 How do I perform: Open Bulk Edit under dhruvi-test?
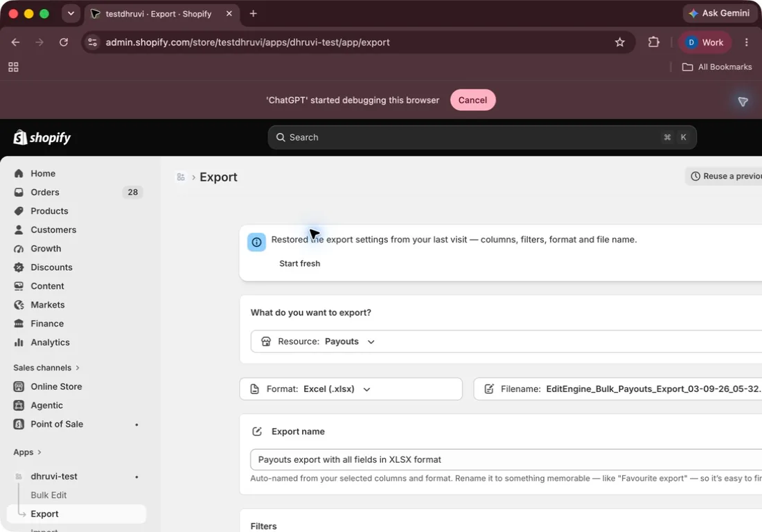[x=48, y=495]
